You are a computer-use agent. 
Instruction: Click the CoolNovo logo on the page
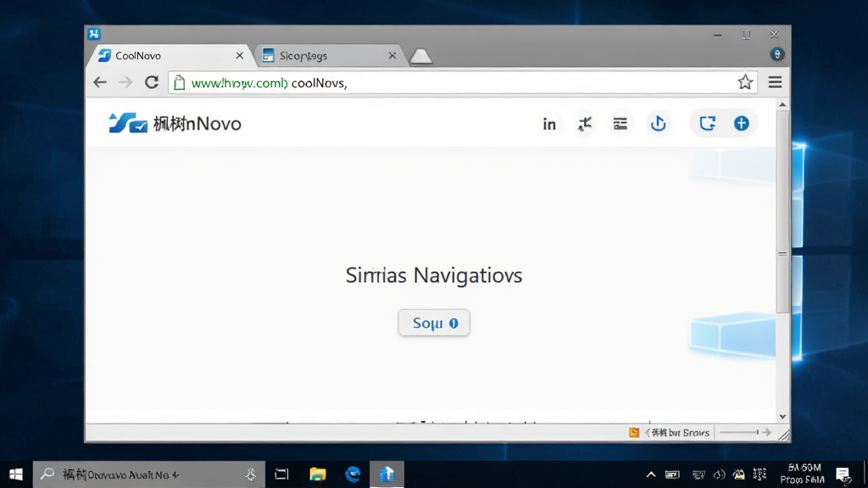pos(175,124)
